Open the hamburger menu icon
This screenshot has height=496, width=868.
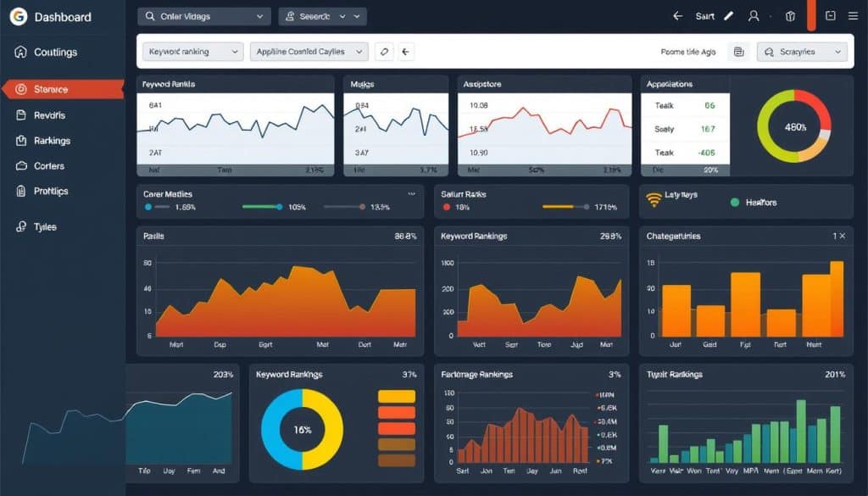[853, 16]
